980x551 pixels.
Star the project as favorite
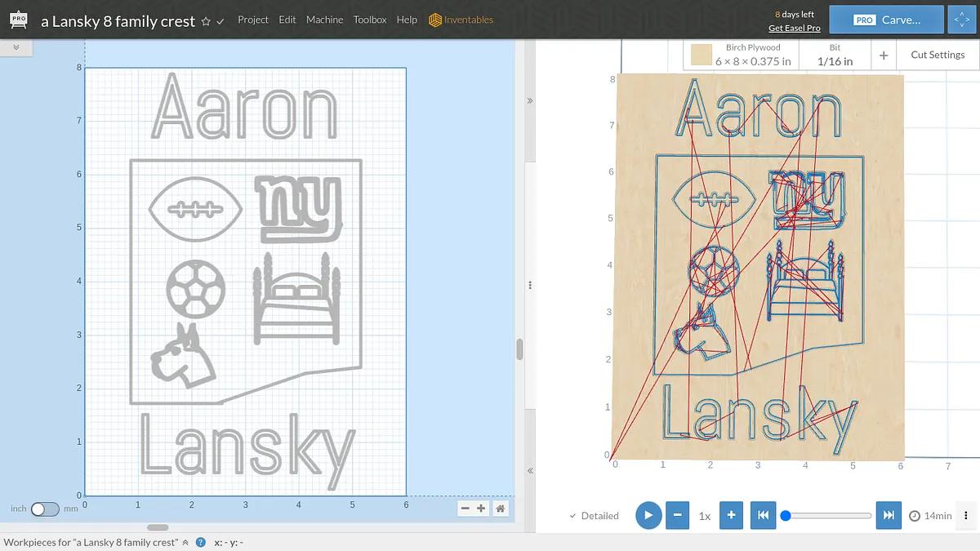point(206,21)
